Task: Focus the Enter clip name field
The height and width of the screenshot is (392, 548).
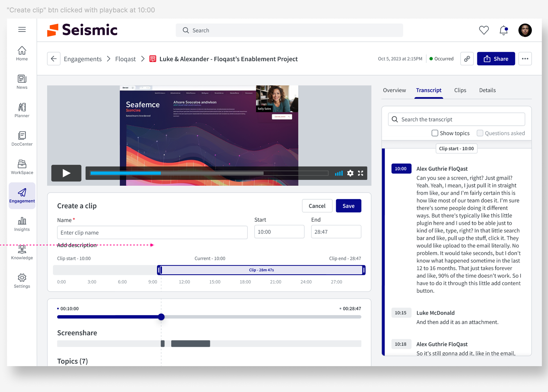Action: 152,233
